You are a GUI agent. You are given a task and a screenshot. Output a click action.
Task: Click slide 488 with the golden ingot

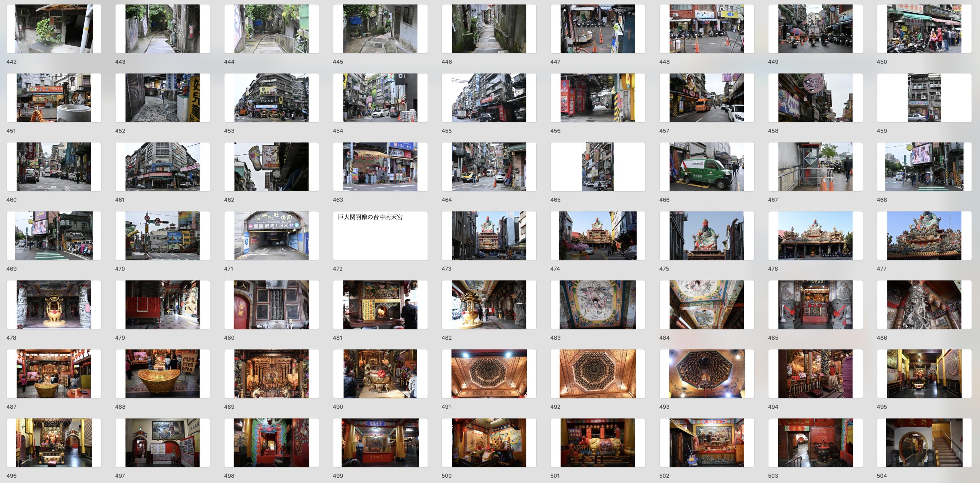(162, 373)
